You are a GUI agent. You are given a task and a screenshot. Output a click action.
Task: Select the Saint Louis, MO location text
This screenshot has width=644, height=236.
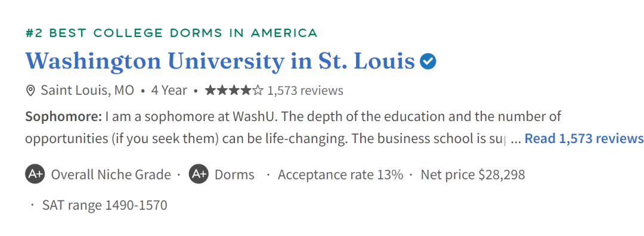[x=88, y=91]
